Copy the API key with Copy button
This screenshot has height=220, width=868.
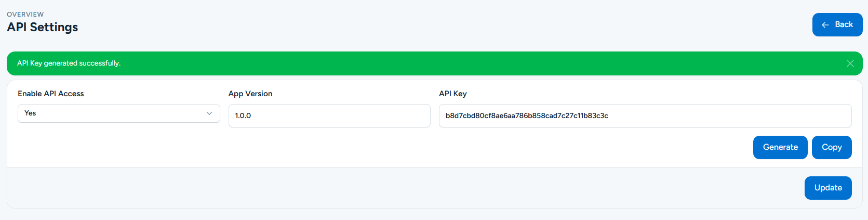coord(831,147)
